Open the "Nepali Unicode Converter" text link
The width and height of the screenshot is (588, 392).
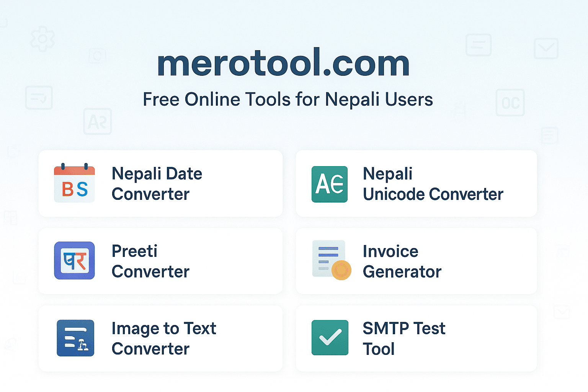(433, 184)
